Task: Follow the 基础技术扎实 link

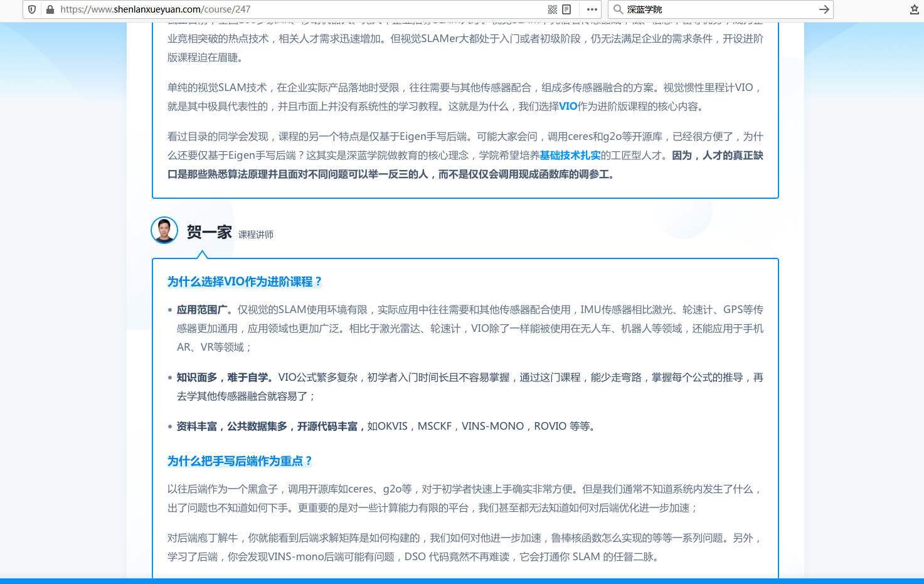Action: point(570,156)
